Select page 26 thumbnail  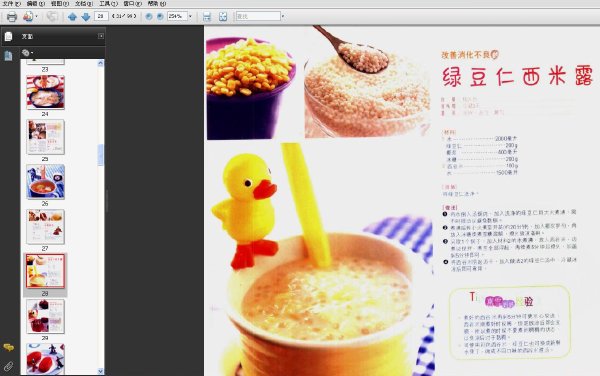click(x=45, y=182)
